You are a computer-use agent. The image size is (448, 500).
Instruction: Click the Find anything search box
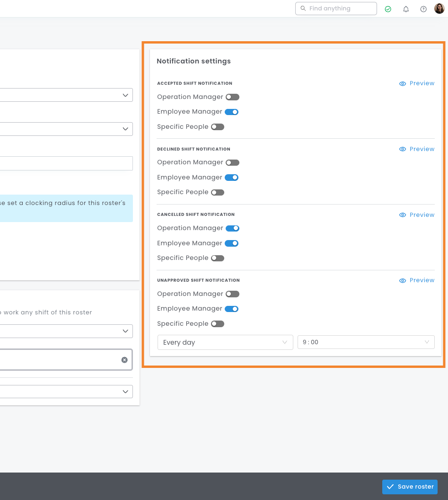336,9
